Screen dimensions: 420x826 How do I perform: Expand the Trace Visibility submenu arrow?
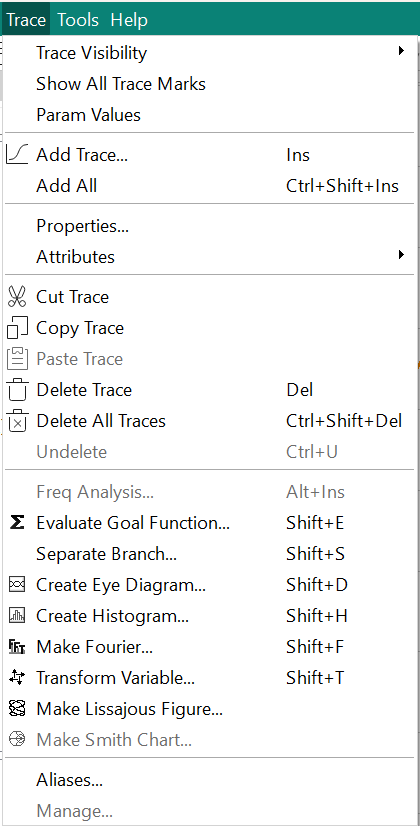click(402, 51)
